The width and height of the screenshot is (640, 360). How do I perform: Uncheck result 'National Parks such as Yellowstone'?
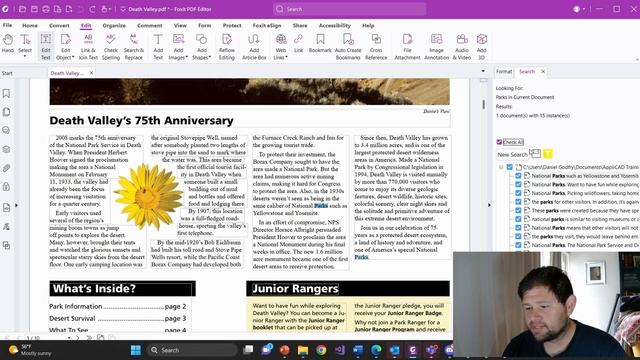pyautogui.click(x=518, y=176)
